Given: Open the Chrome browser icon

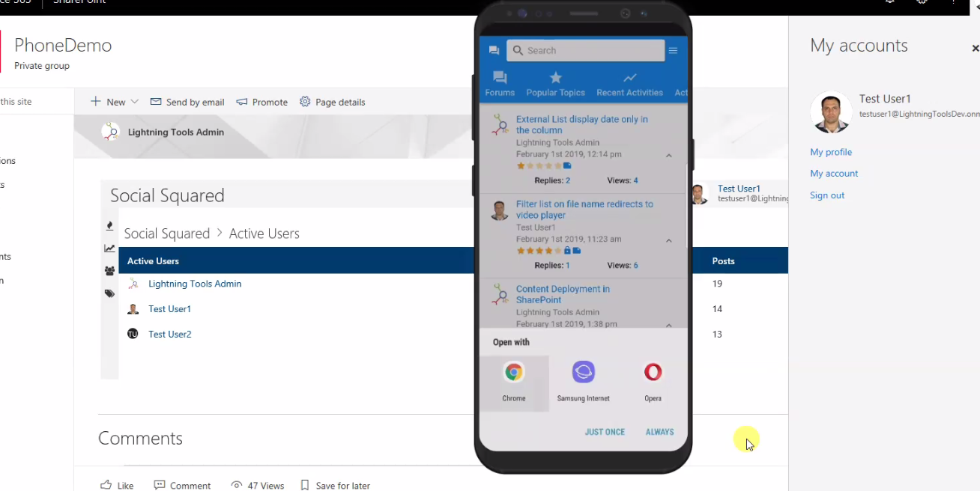Looking at the screenshot, I should point(514,372).
